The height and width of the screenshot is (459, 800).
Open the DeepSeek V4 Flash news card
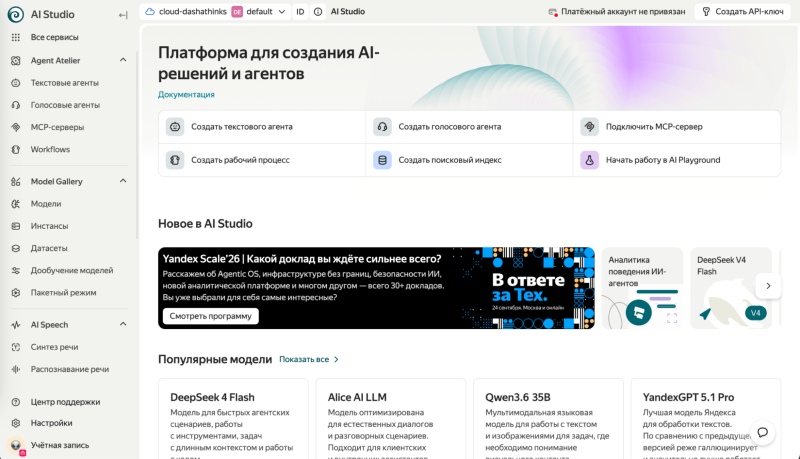pos(731,288)
